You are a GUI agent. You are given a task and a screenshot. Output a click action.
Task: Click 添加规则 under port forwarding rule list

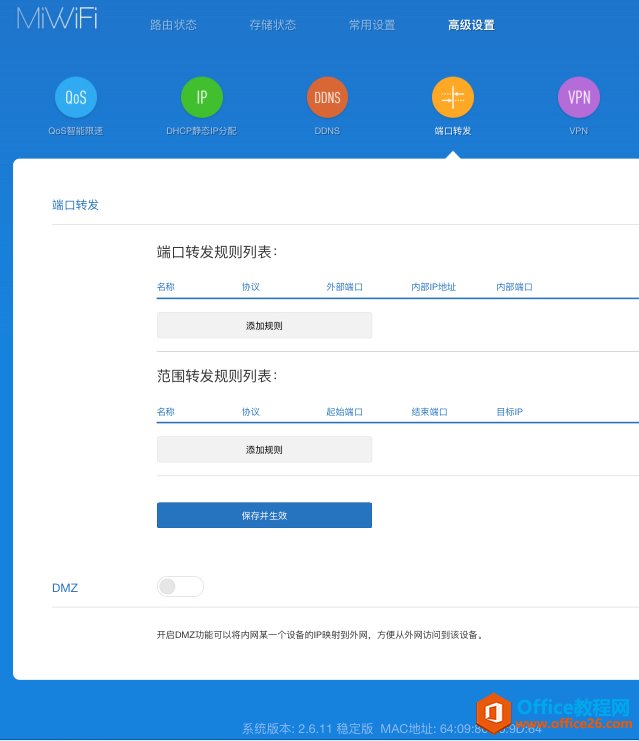tap(264, 326)
